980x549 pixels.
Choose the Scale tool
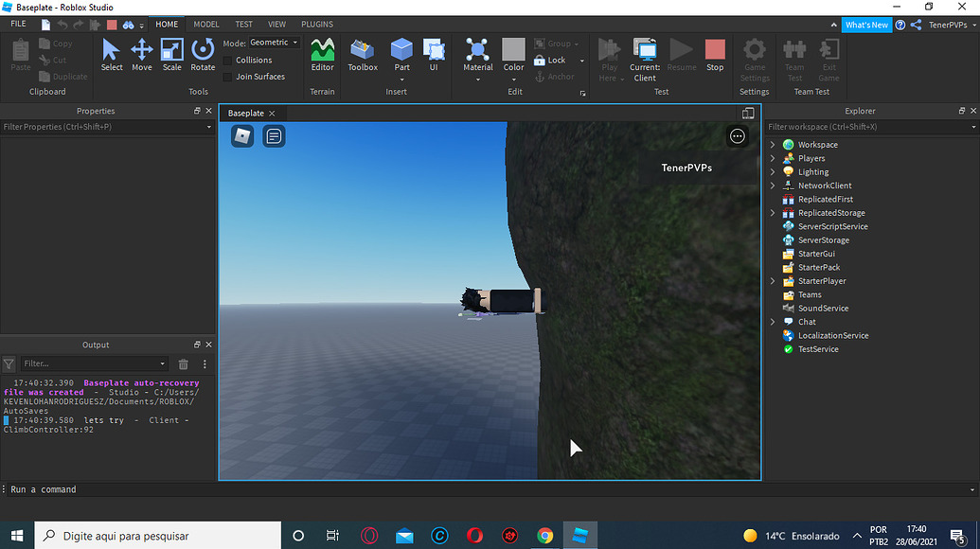coord(172,56)
